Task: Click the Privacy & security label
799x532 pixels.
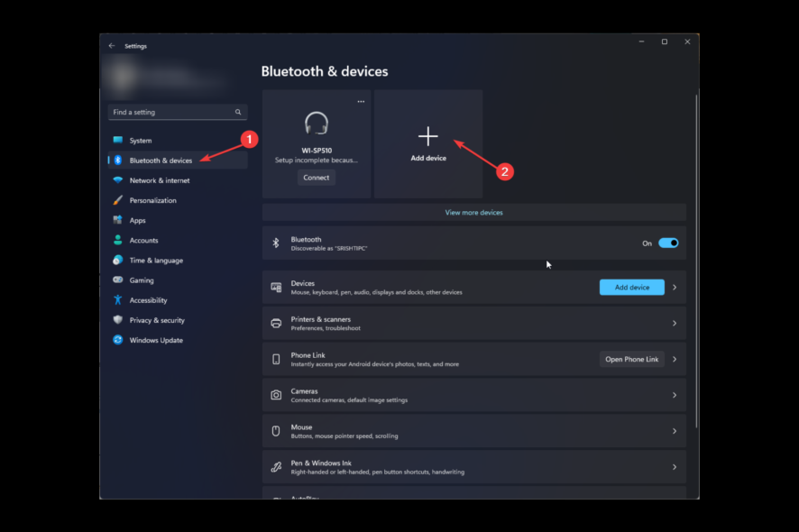Action: tap(157, 320)
